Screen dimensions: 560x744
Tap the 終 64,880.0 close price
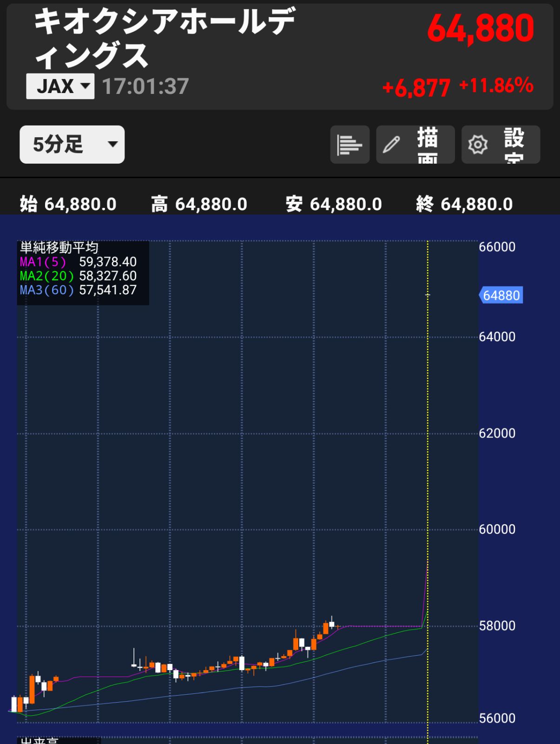(464, 204)
